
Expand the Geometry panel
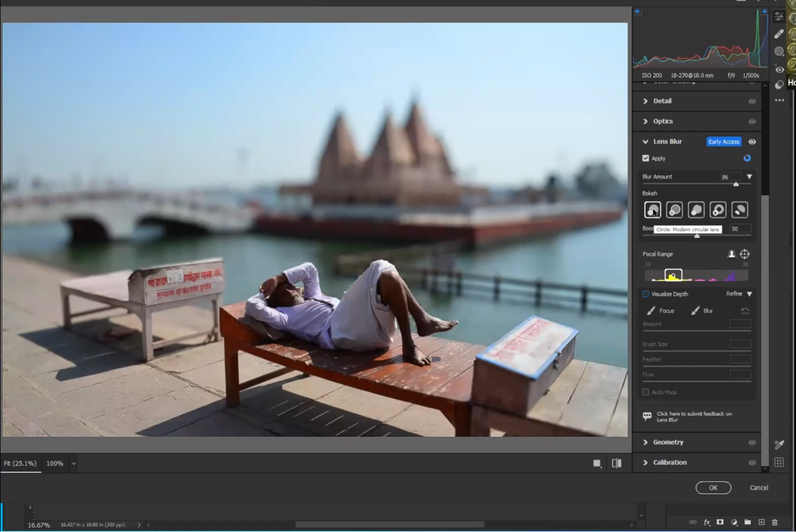668,442
